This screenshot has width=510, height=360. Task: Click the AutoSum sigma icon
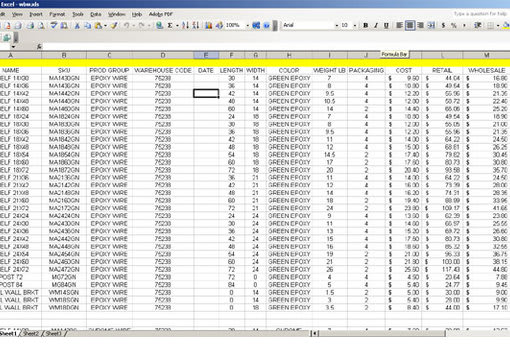[x=170, y=25]
